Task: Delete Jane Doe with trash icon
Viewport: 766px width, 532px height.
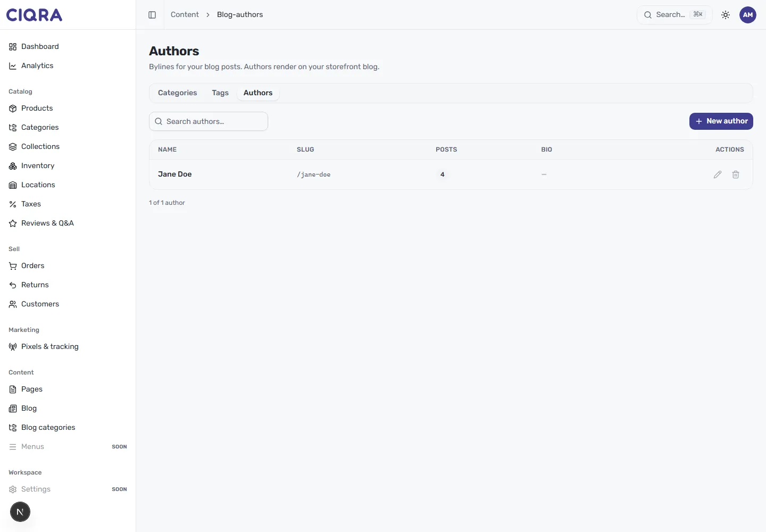Action: click(736, 174)
